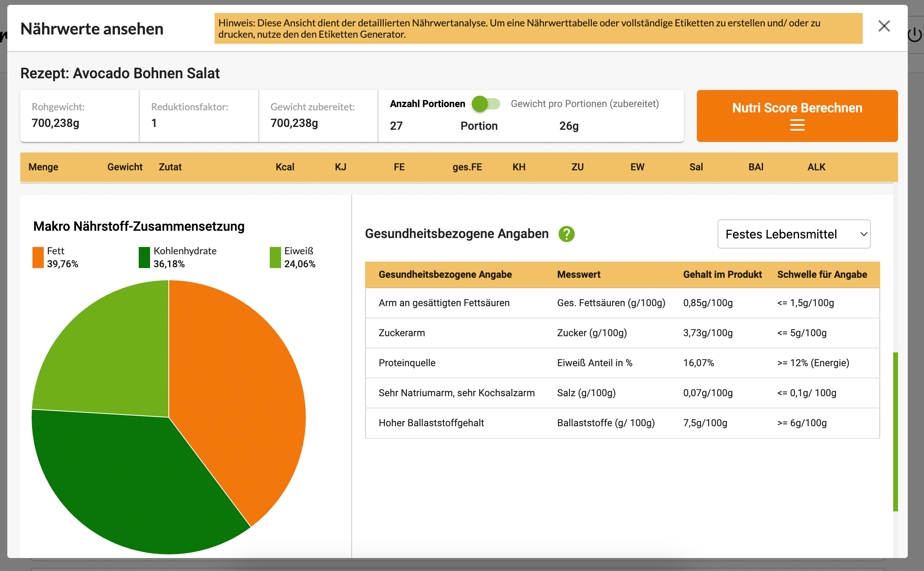The width and height of the screenshot is (924, 571).
Task: Click the Rohgewicht 700,238g value
Action: [56, 123]
